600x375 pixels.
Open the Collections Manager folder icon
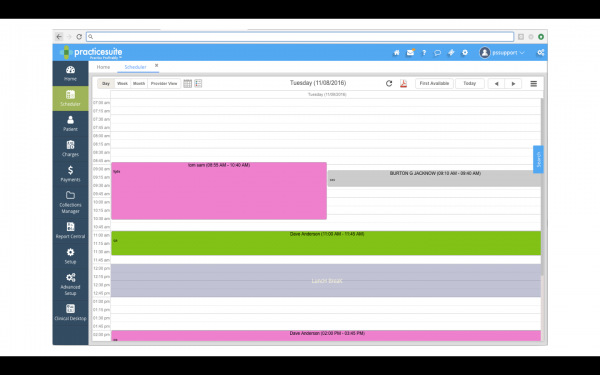[x=70, y=195]
